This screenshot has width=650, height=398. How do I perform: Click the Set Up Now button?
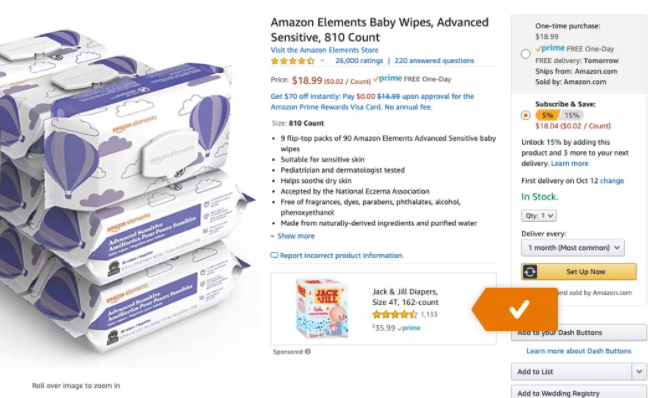click(579, 272)
